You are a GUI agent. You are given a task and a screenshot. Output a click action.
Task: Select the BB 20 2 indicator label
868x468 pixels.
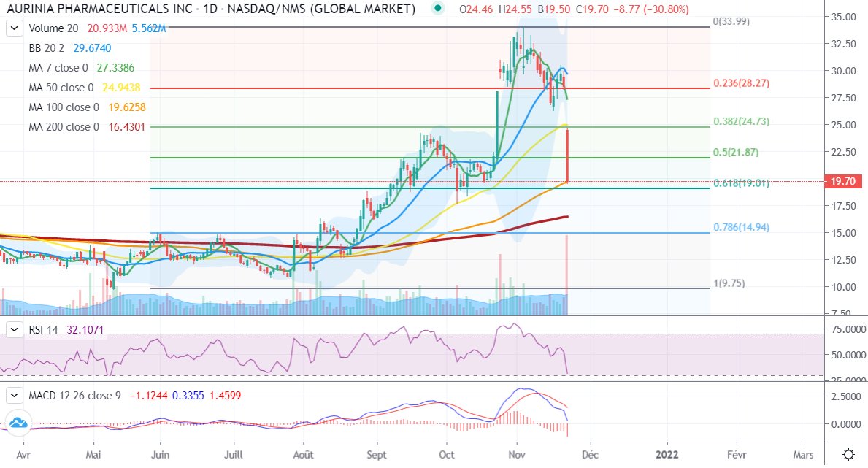(x=47, y=48)
